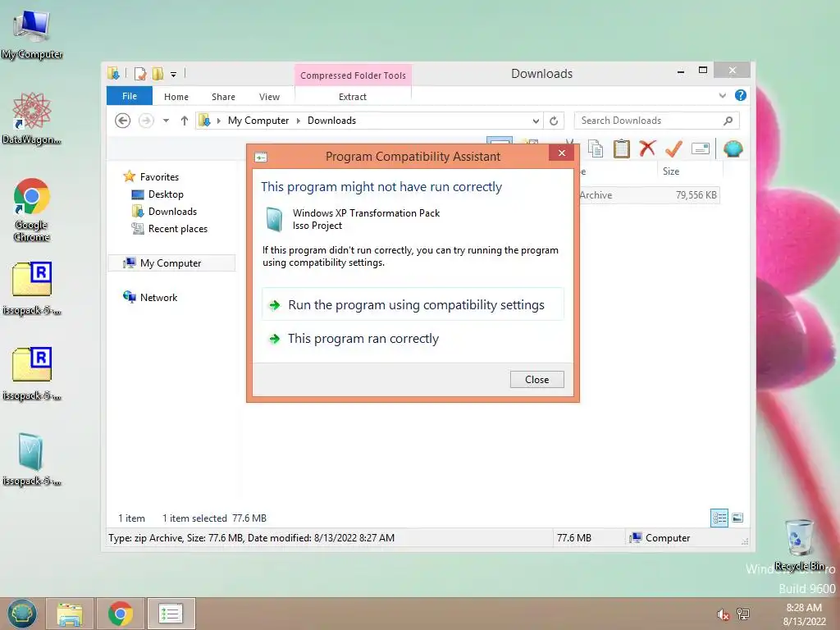
Task: Click the orange checkmark Properties icon
Action: (x=673, y=148)
